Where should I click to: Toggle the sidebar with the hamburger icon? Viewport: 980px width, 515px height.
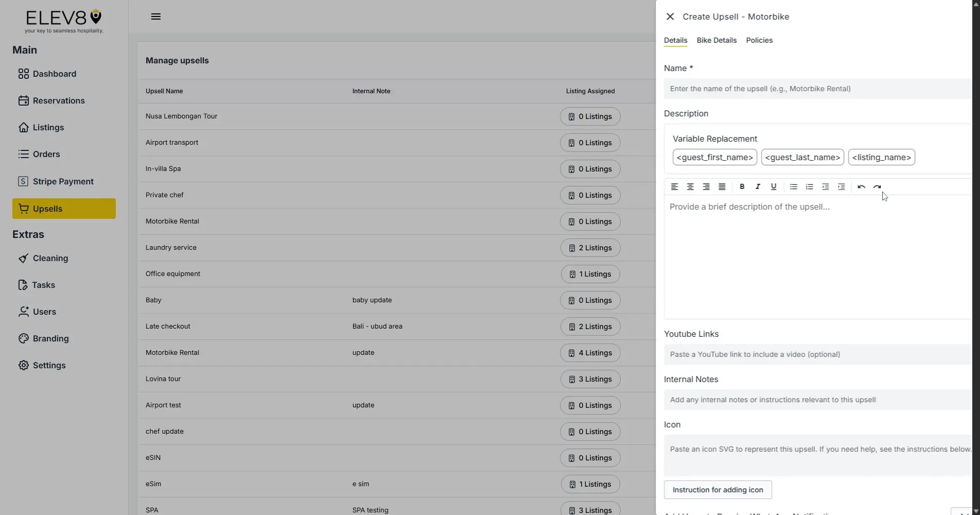click(155, 16)
